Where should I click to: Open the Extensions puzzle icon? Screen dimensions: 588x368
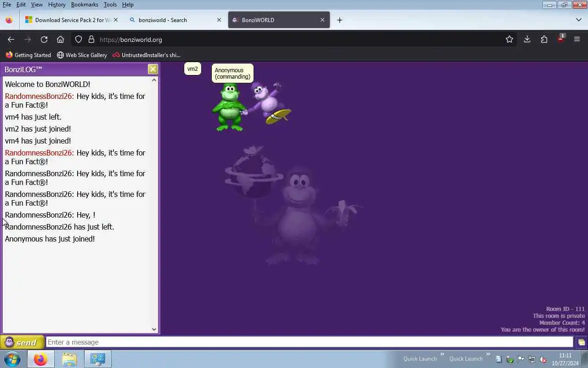point(544,40)
